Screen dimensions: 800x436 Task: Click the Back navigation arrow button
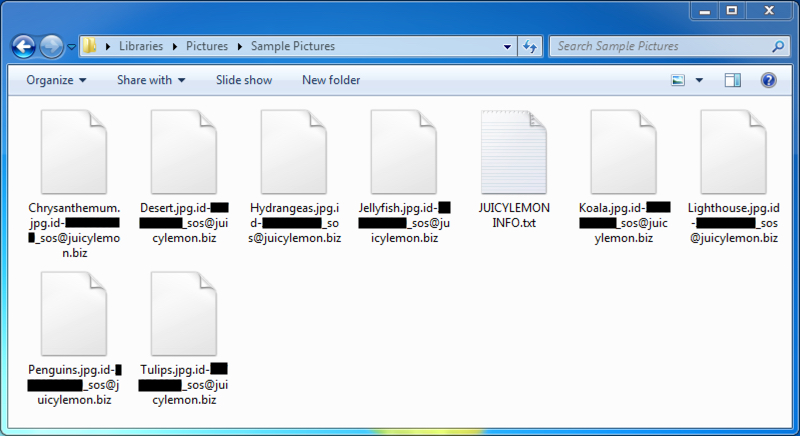point(24,46)
